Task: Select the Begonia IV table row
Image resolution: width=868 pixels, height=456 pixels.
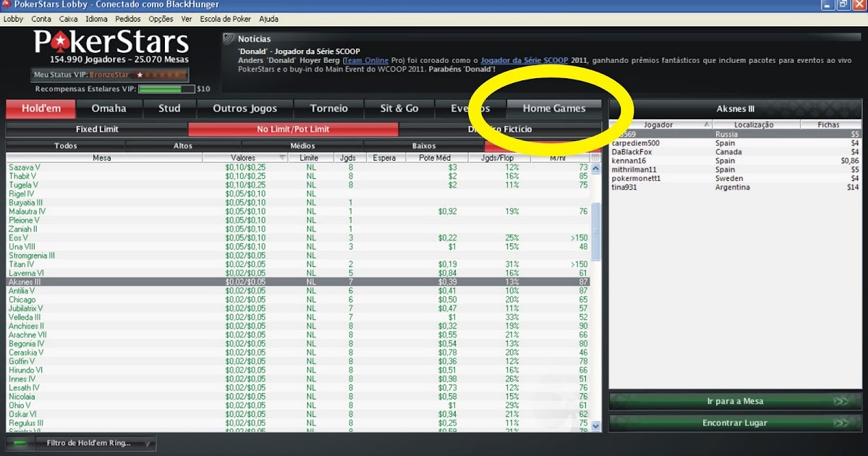Action: (298, 344)
